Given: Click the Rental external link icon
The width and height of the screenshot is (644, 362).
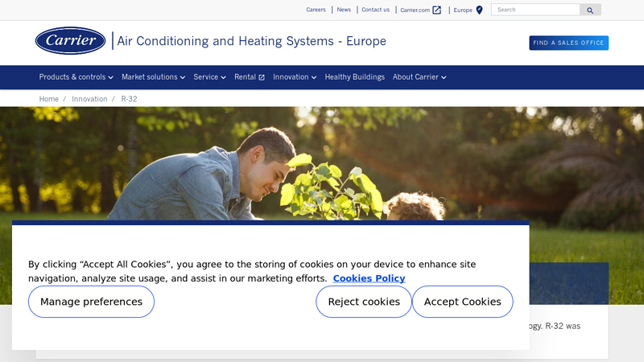Looking at the screenshot, I should (262, 78).
